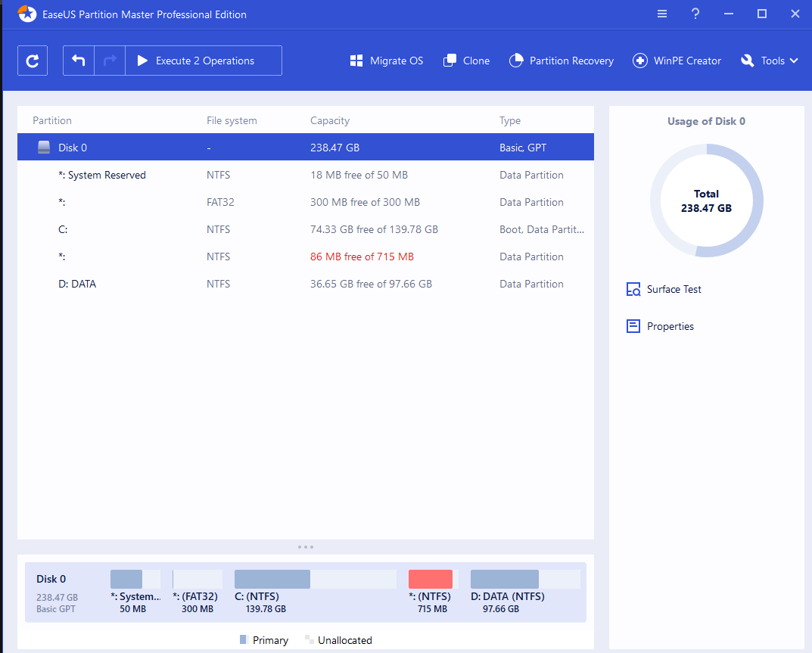The height and width of the screenshot is (653, 812).
Task: Launch Partition Recovery
Action: (562, 61)
